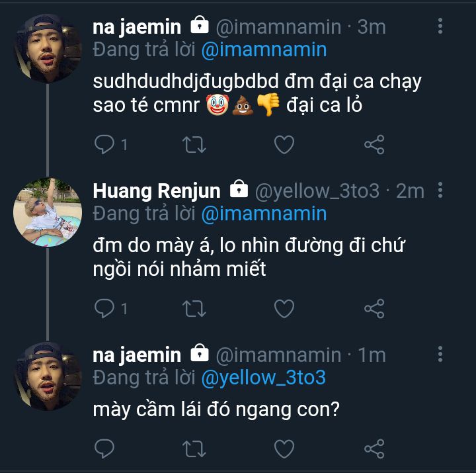476x473 pixels.
Task: Open Huang Renjun display name
Action: 157,191
